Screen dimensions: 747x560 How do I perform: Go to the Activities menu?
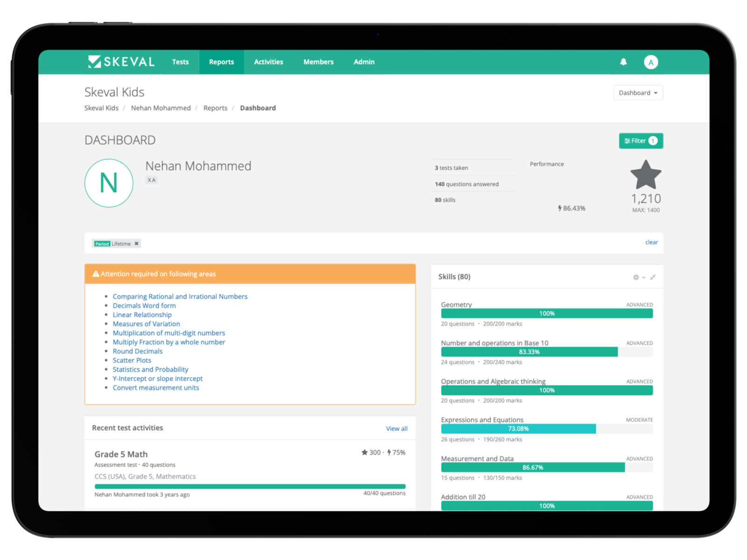click(268, 62)
